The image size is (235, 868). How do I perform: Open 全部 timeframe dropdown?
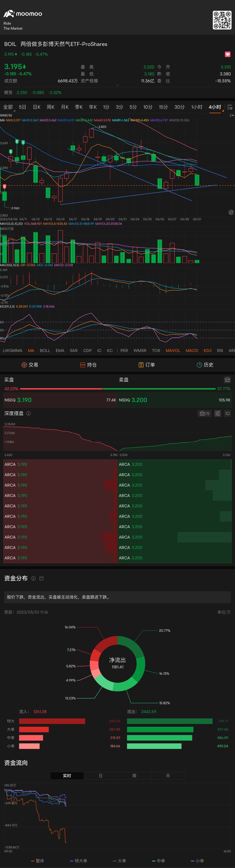(8, 107)
